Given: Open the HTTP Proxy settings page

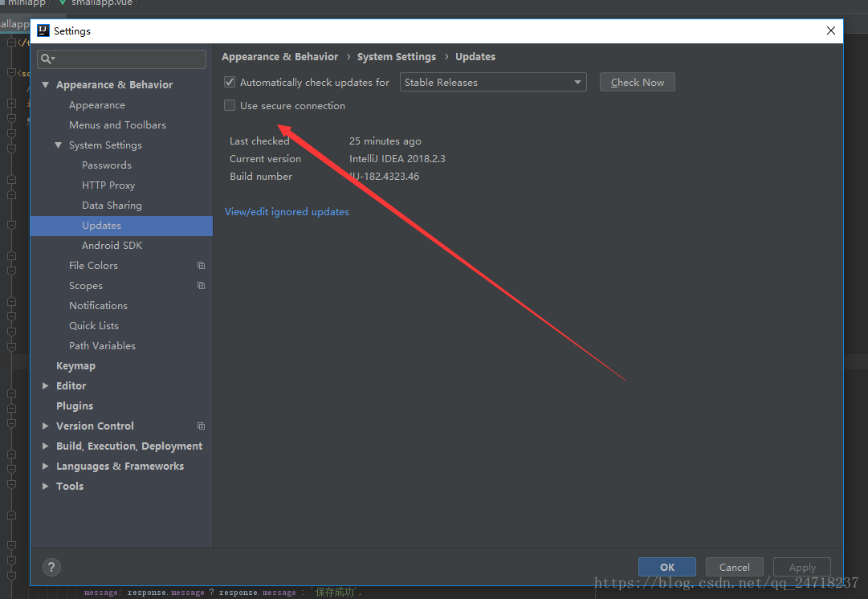Looking at the screenshot, I should point(108,185).
